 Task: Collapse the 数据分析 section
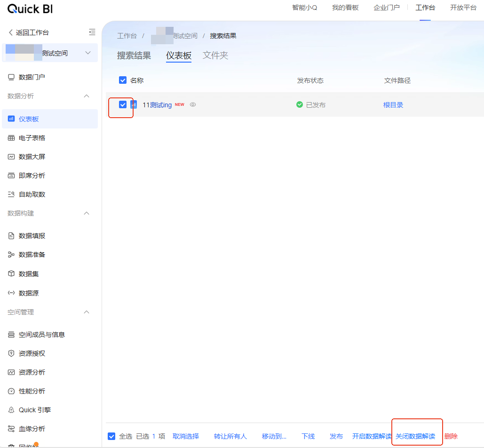coord(87,96)
